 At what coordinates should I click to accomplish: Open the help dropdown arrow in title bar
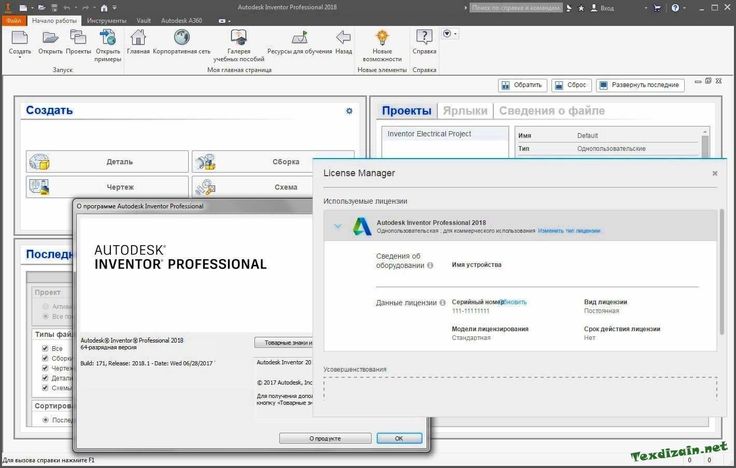[x=684, y=8]
